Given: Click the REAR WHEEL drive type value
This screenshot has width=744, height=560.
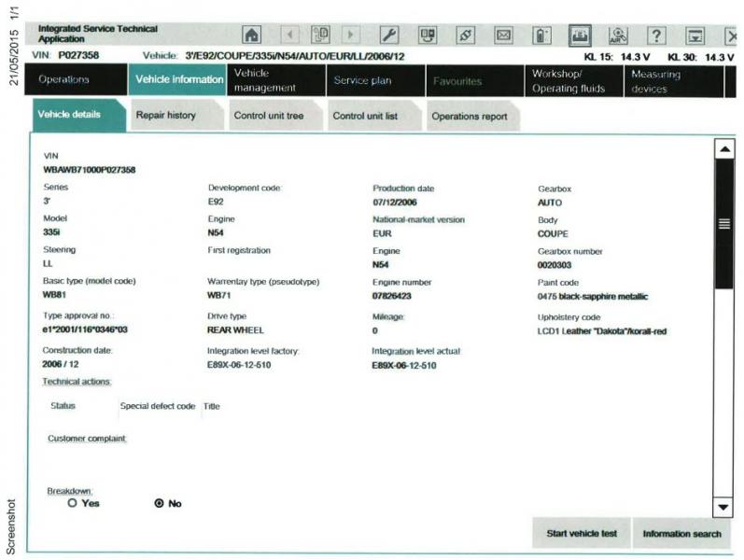Looking at the screenshot, I should click(235, 329).
